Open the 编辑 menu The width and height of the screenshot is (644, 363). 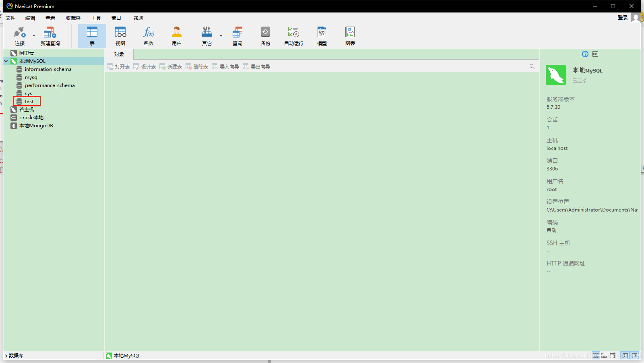click(x=30, y=18)
